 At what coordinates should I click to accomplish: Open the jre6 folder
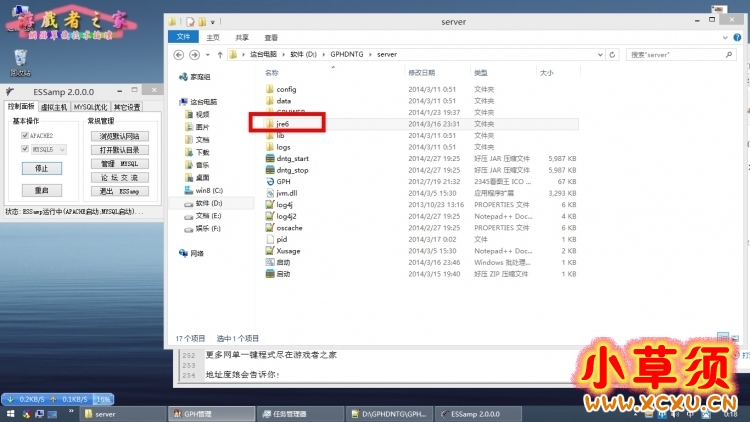282,124
